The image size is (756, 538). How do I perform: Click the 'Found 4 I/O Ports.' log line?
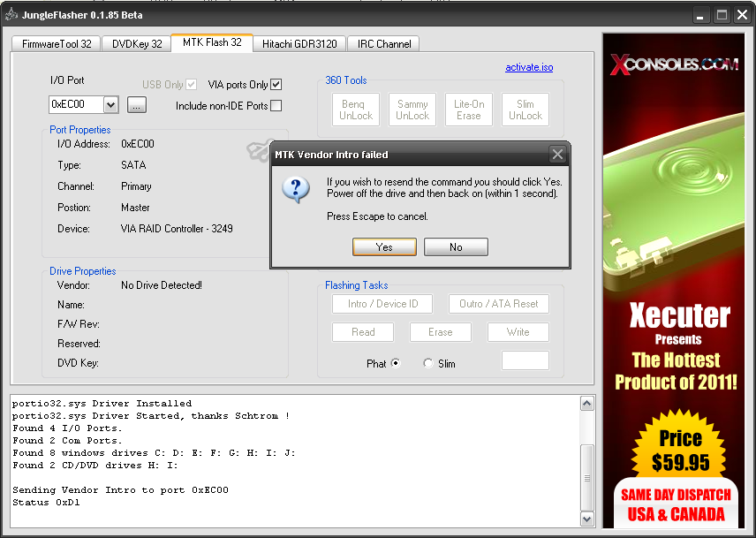pos(67,428)
